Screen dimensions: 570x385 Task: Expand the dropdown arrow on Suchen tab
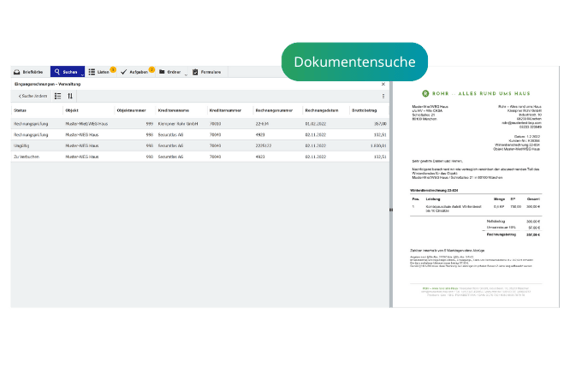tap(82, 75)
